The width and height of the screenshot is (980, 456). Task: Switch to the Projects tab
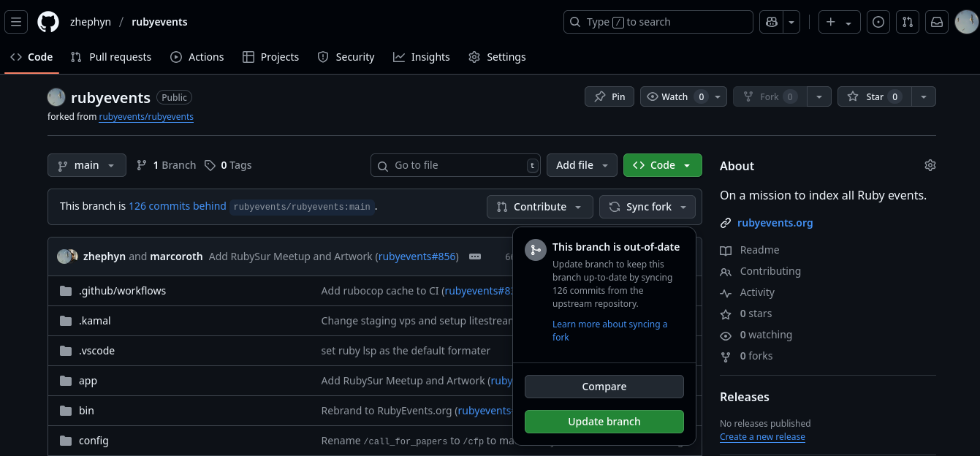tap(270, 57)
